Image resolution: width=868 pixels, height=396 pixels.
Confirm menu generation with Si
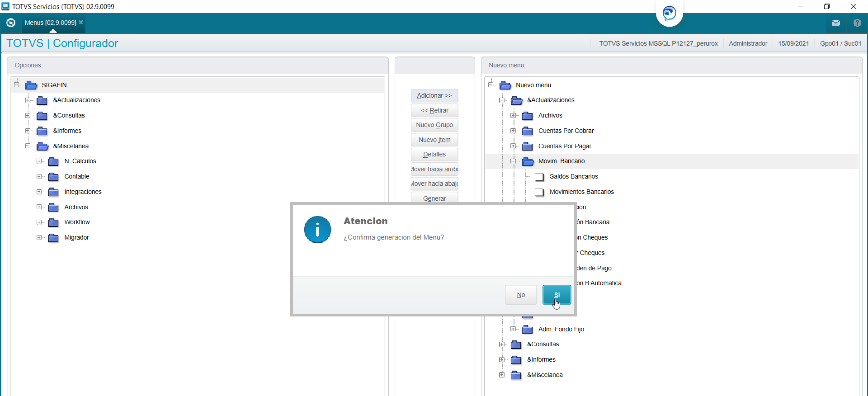(557, 295)
